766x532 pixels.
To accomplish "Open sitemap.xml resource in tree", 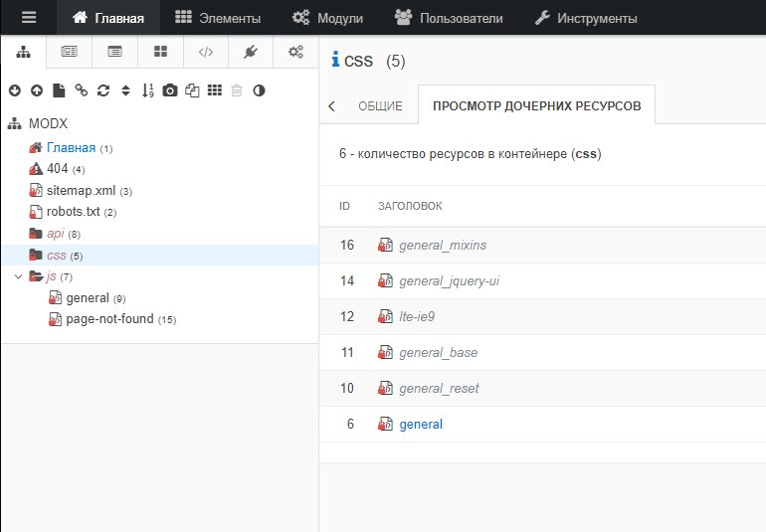I will tap(82, 191).
